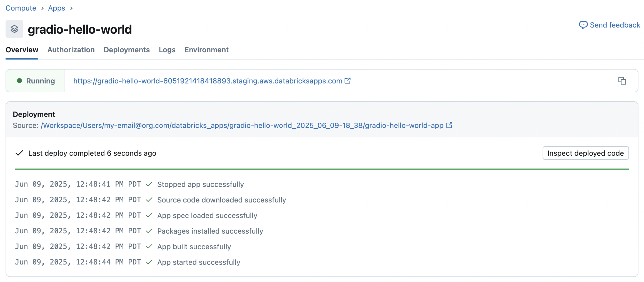The image size is (644, 282).
Task: Navigate to Compute via breadcrumb
Action: point(21,8)
